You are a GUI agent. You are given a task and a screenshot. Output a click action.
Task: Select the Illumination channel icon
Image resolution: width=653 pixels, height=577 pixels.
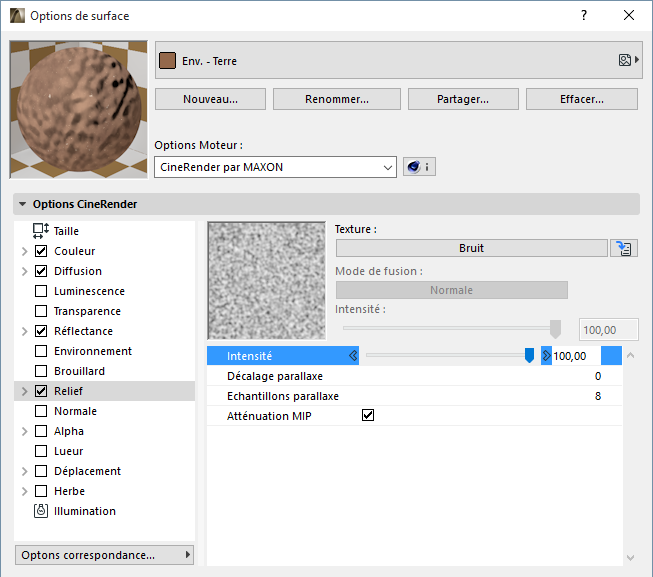(41, 511)
